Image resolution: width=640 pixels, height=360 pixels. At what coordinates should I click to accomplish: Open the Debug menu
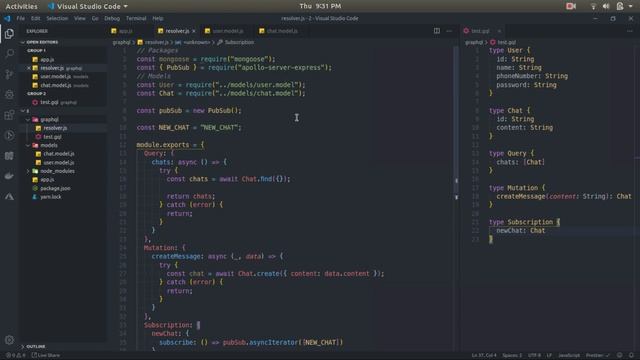[112, 18]
